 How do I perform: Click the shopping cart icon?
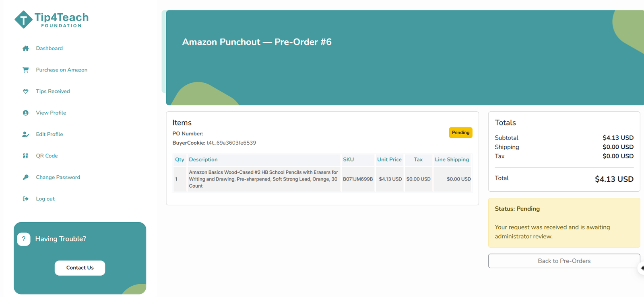coord(26,70)
